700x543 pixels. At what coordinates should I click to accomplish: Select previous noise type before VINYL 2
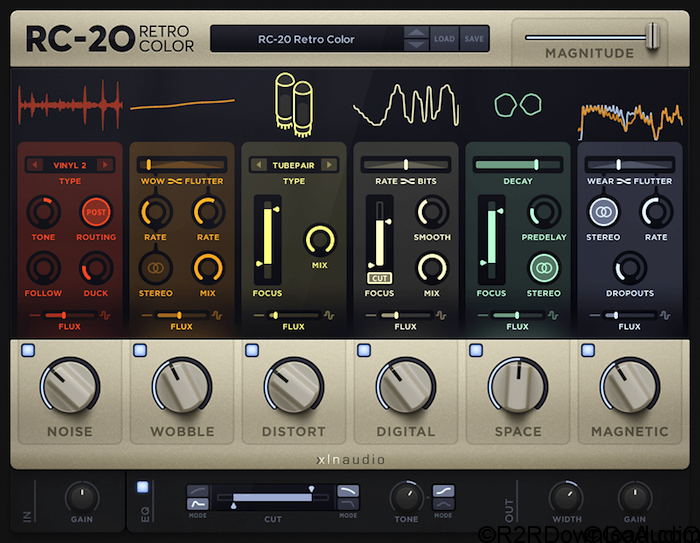pos(35,165)
